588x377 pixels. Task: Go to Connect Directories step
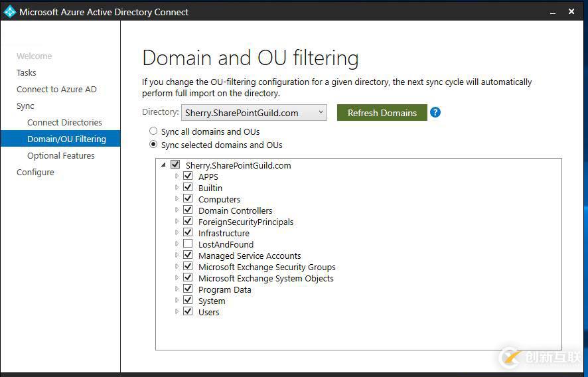pyautogui.click(x=64, y=122)
